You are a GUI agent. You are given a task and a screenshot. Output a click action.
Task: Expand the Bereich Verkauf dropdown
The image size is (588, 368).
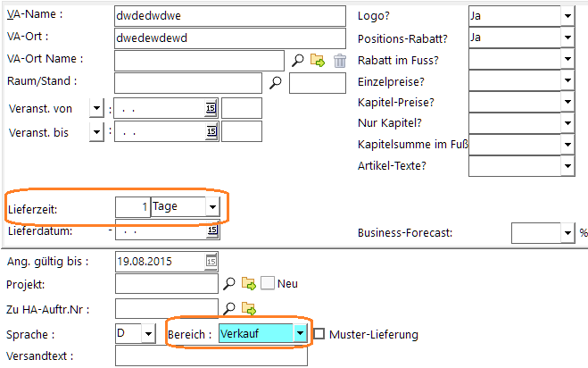(301, 333)
